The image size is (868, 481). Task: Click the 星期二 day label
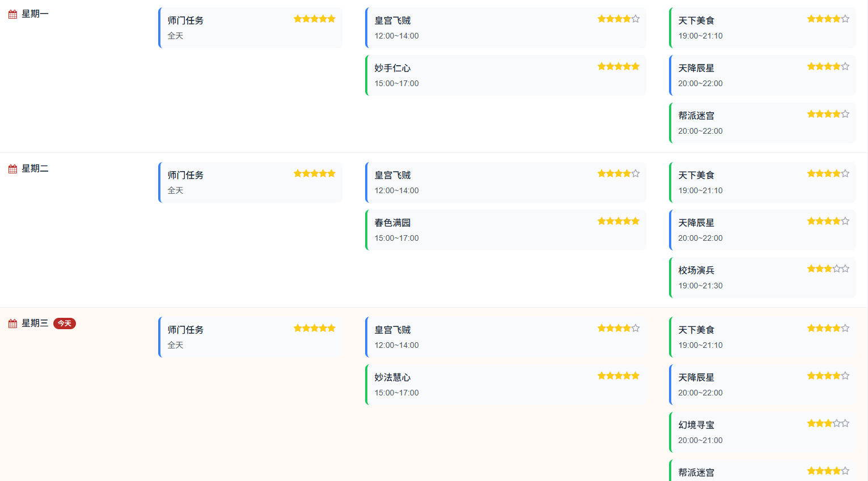click(x=35, y=169)
